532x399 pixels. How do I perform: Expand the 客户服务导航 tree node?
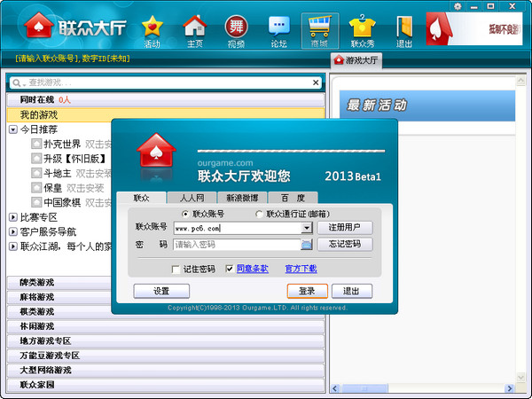coord(13,231)
